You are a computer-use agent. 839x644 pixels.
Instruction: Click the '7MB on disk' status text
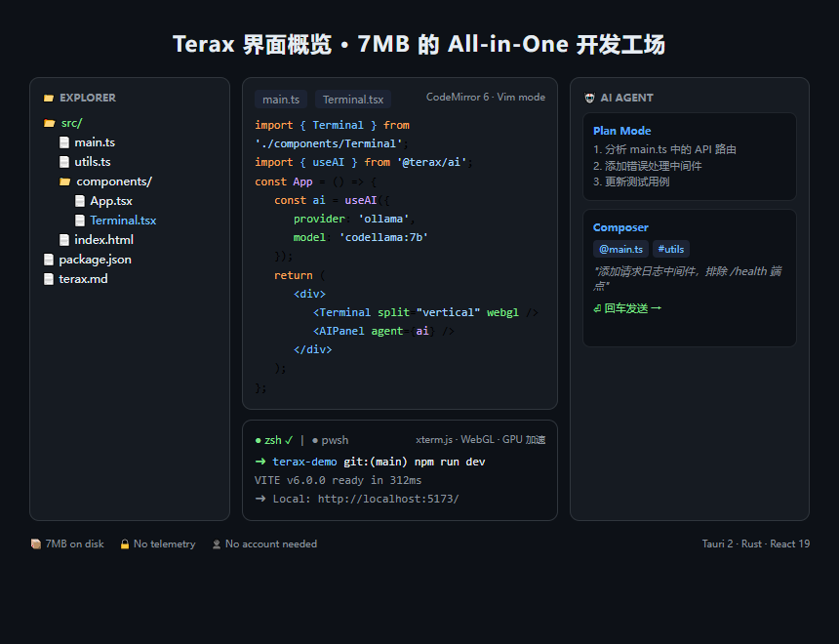pos(75,543)
